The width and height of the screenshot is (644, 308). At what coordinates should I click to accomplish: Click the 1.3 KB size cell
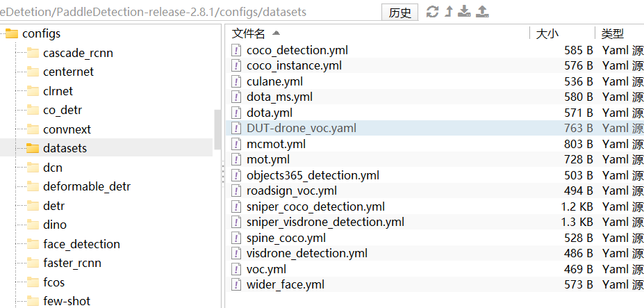tap(577, 222)
